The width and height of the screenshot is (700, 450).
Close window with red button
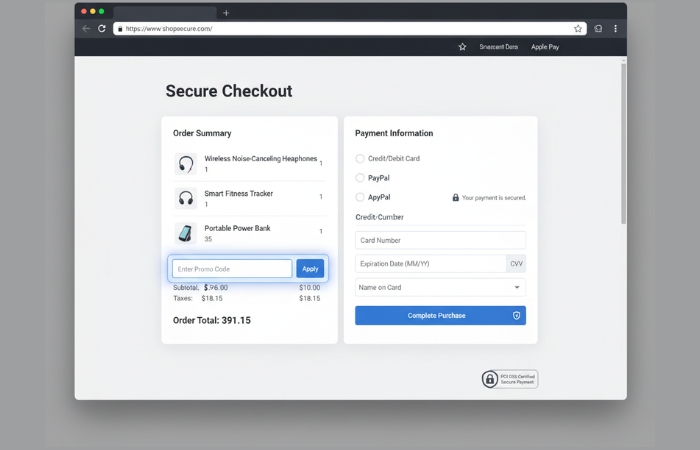(x=84, y=11)
